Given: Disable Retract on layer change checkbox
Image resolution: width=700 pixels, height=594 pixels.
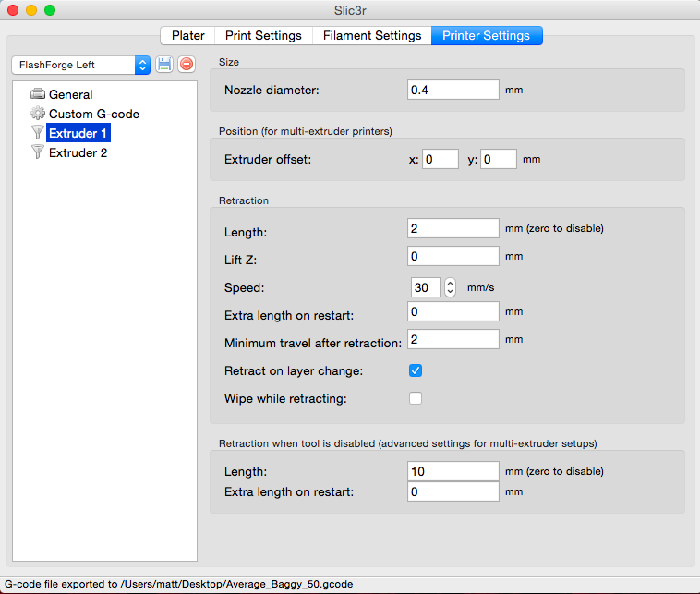Looking at the screenshot, I should coord(416,370).
